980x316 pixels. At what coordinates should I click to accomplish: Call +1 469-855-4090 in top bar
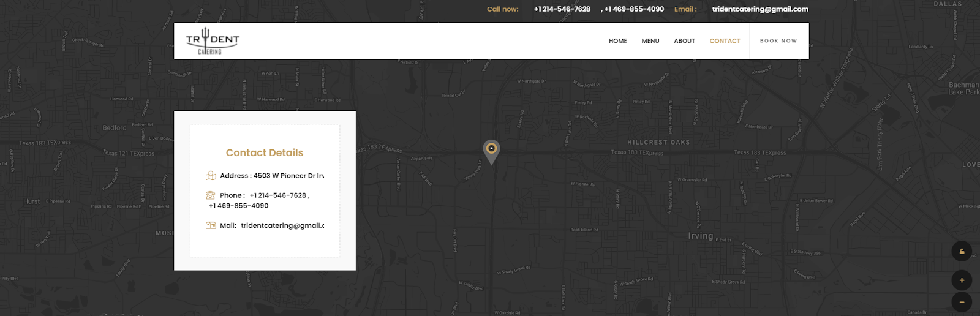tap(634, 9)
